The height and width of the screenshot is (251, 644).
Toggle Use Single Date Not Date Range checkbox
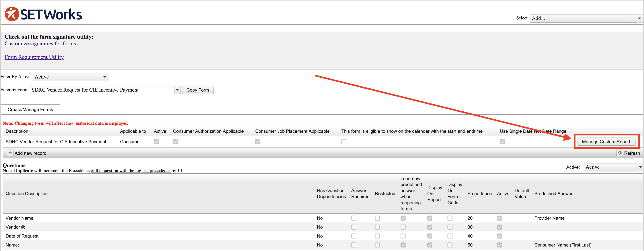tap(502, 142)
